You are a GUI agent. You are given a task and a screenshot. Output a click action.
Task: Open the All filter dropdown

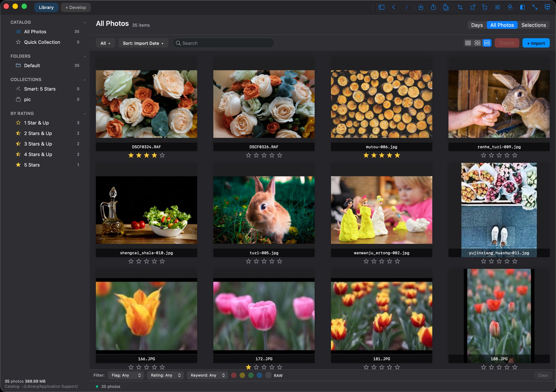pyautogui.click(x=105, y=43)
